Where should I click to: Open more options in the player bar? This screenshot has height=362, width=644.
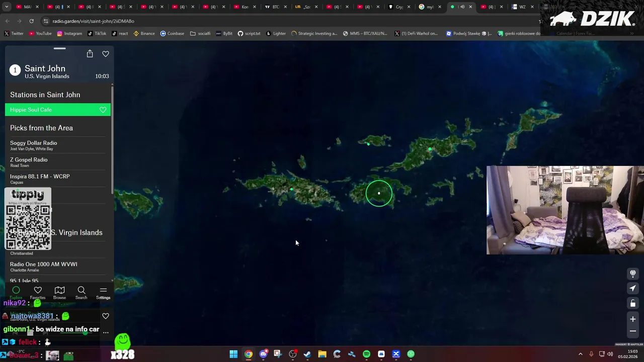click(x=106, y=332)
